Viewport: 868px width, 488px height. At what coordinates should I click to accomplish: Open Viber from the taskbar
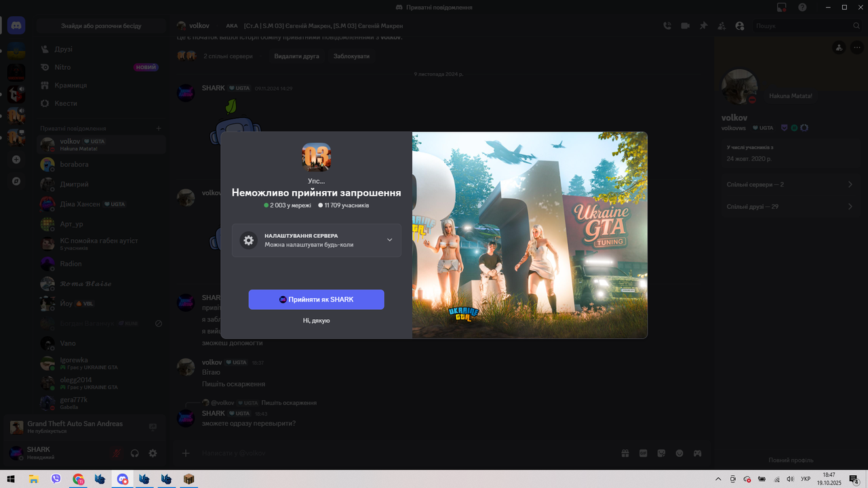point(56,479)
